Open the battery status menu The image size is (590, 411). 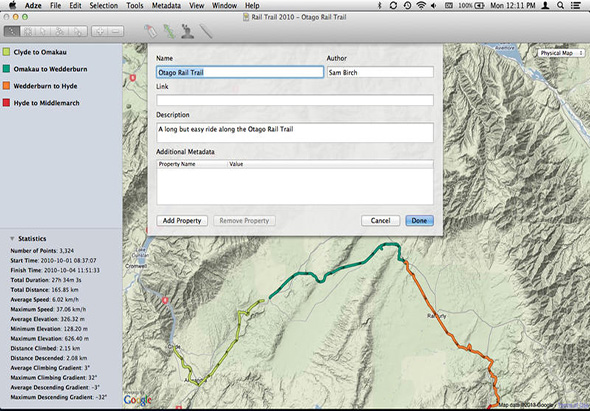click(471, 5)
